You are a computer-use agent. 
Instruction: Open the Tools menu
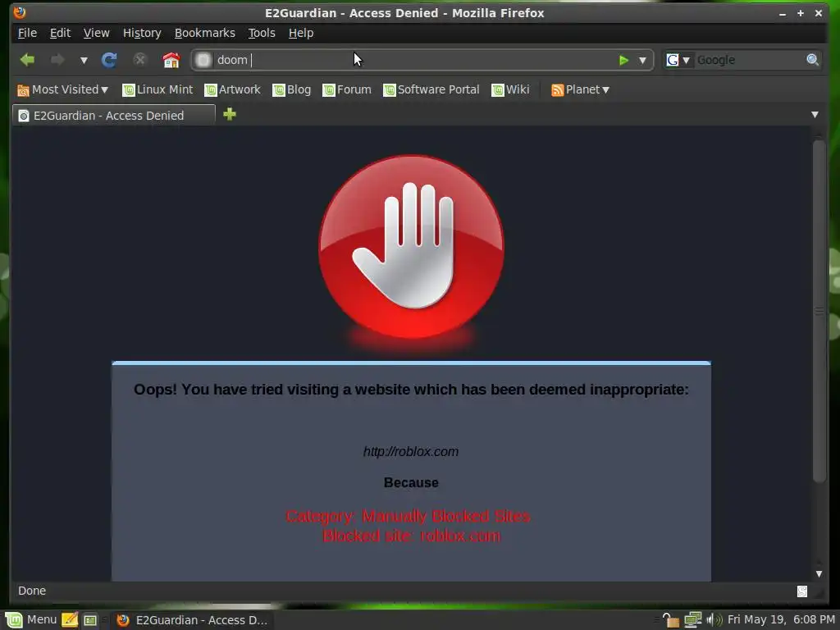pyautogui.click(x=262, y=33)
